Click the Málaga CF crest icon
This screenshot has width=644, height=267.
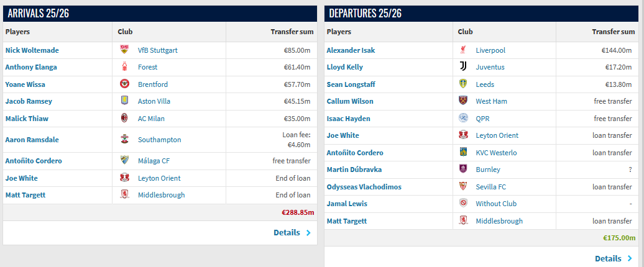point(124,161)
